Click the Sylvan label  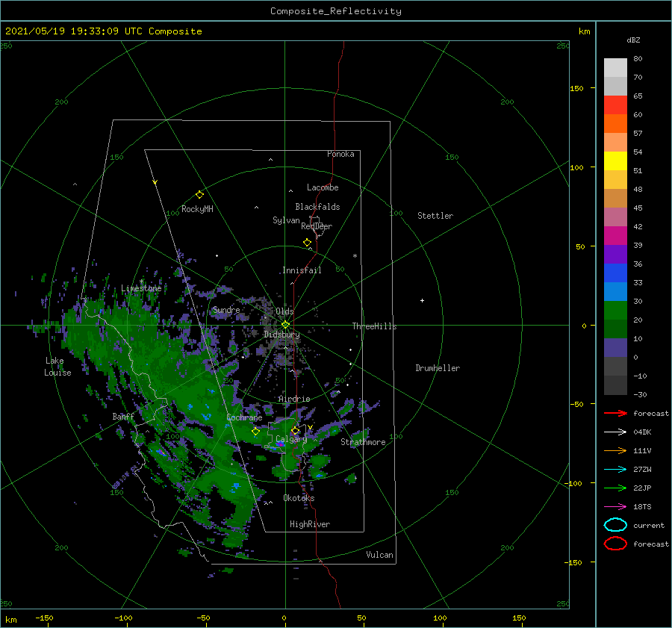coord(286,220)
